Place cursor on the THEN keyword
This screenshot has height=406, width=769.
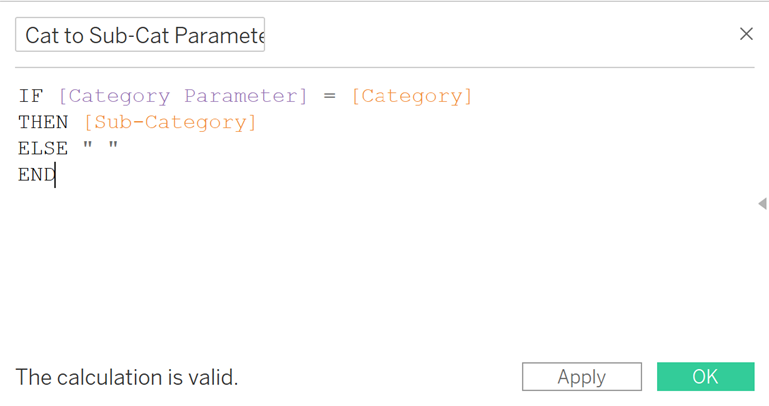[43, 123]
